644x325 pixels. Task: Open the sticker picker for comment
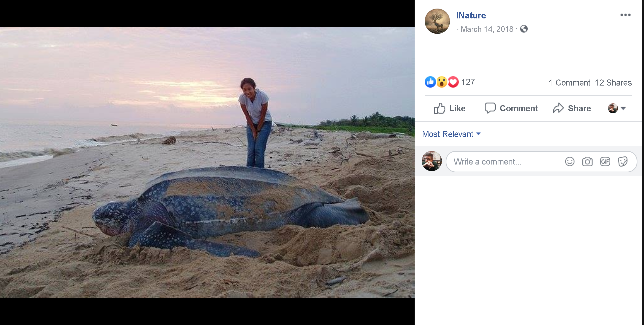(x=623, y=161)
